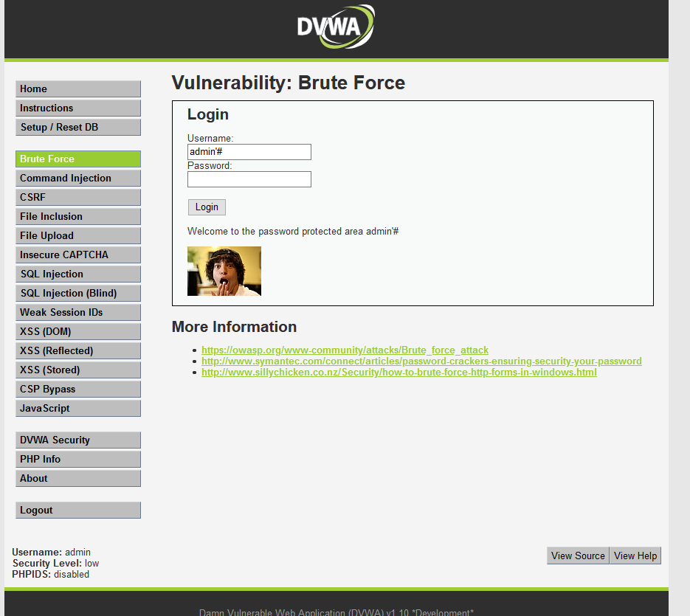Image resolution: width=690 pixels, height=616 pixels.
Task: Go to DVWA Security settings
Action: click(77, 440)
